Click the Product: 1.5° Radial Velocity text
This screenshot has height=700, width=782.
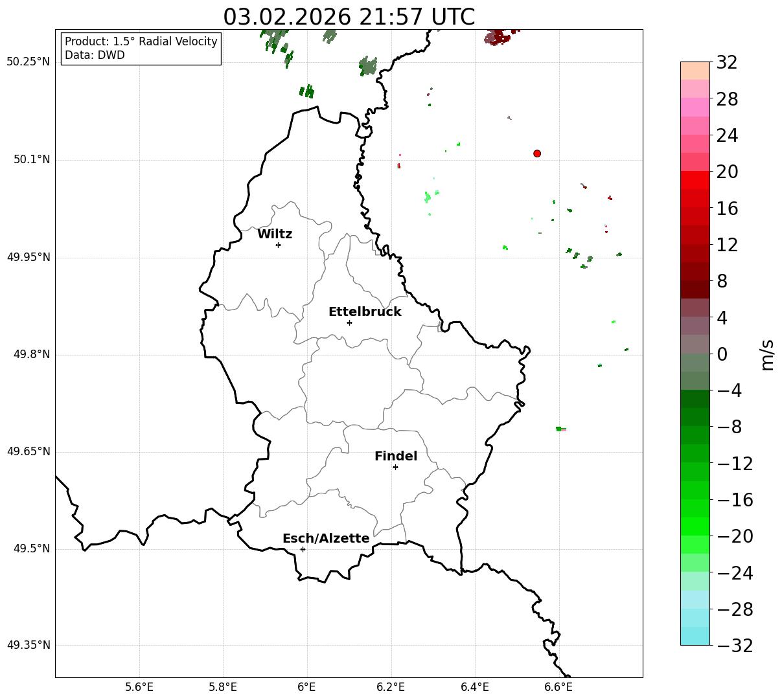[x=141, y=41]
